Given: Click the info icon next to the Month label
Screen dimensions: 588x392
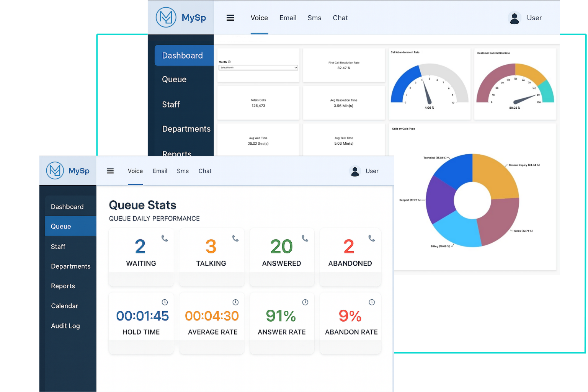Looking at the screenshot, I should (229, 62).
